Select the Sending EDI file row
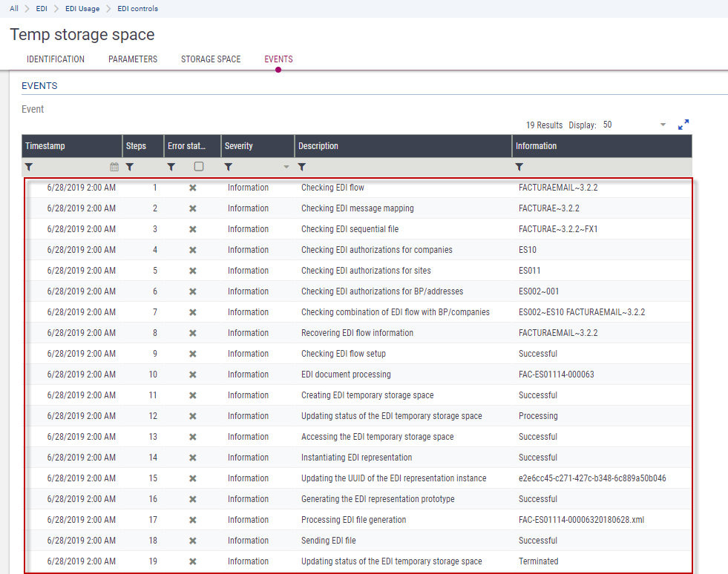 328,541
